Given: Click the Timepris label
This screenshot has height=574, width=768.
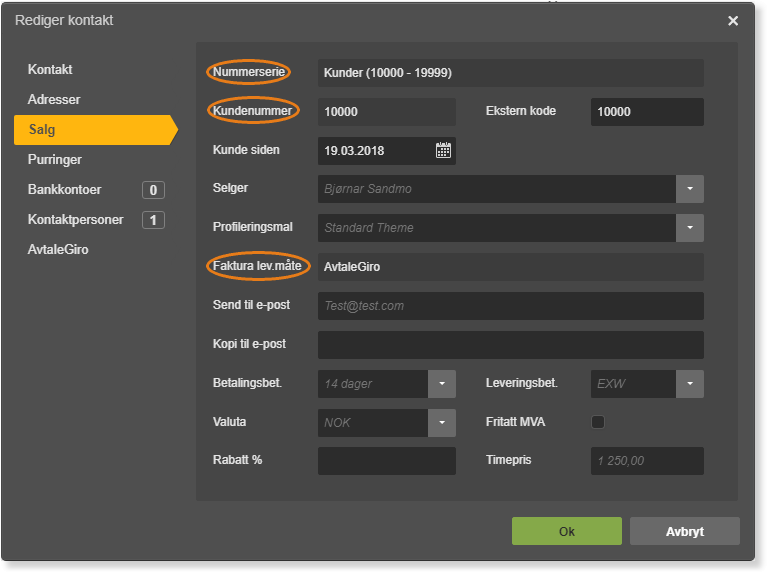Looking at the screenshot, I should tap(508, 460).
